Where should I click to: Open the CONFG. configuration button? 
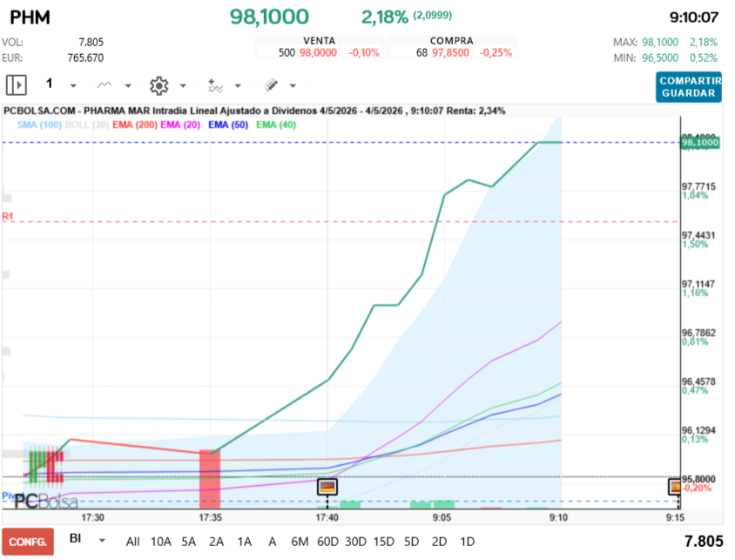pyautogui.click(x=28, y=542)
